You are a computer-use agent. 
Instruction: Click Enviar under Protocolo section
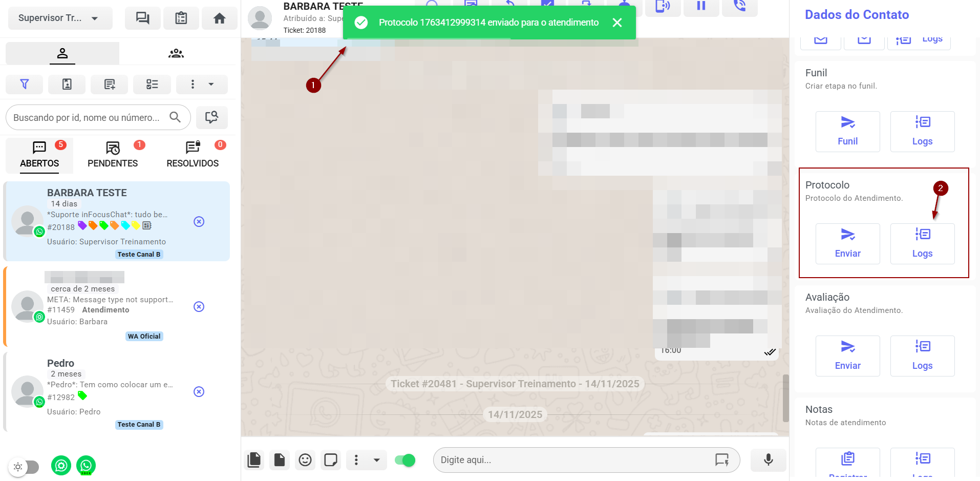(x=847, y=244)
